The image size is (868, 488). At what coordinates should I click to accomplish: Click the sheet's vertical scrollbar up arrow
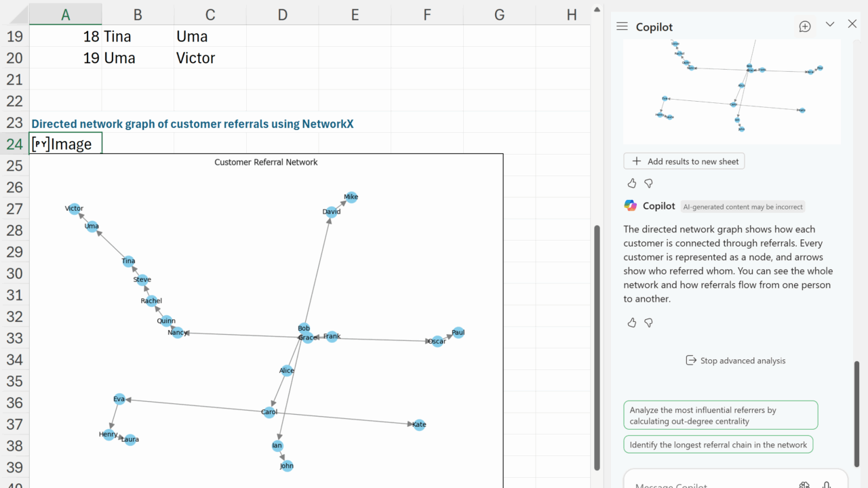[x=597, y=9]
